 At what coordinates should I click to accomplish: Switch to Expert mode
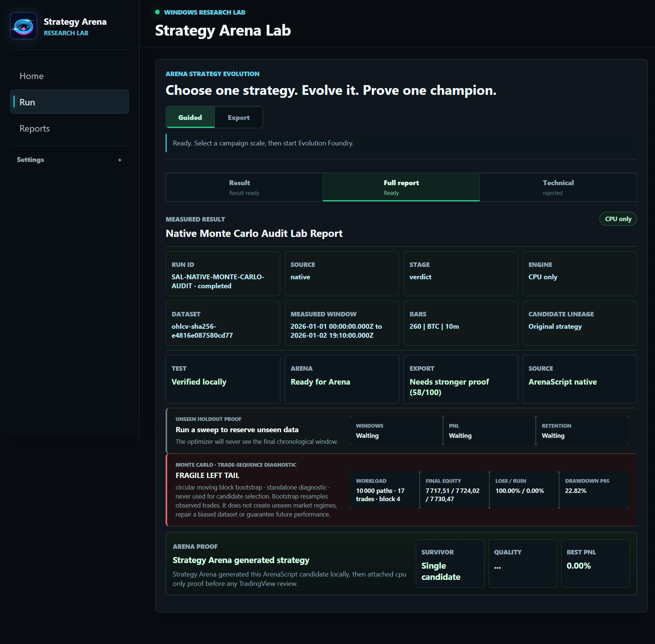[239, 117]
